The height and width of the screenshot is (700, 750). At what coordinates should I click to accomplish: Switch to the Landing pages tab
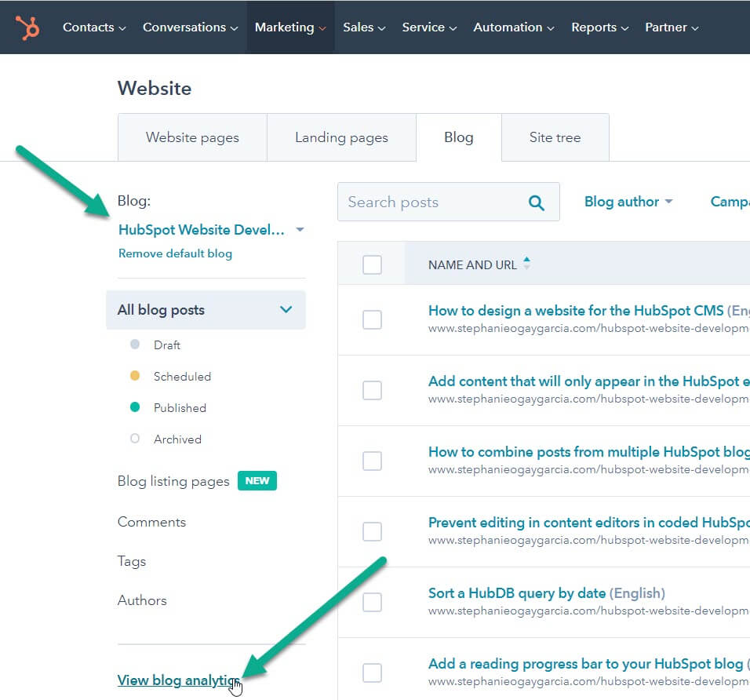pyautogui.click(x=341, y=137)
